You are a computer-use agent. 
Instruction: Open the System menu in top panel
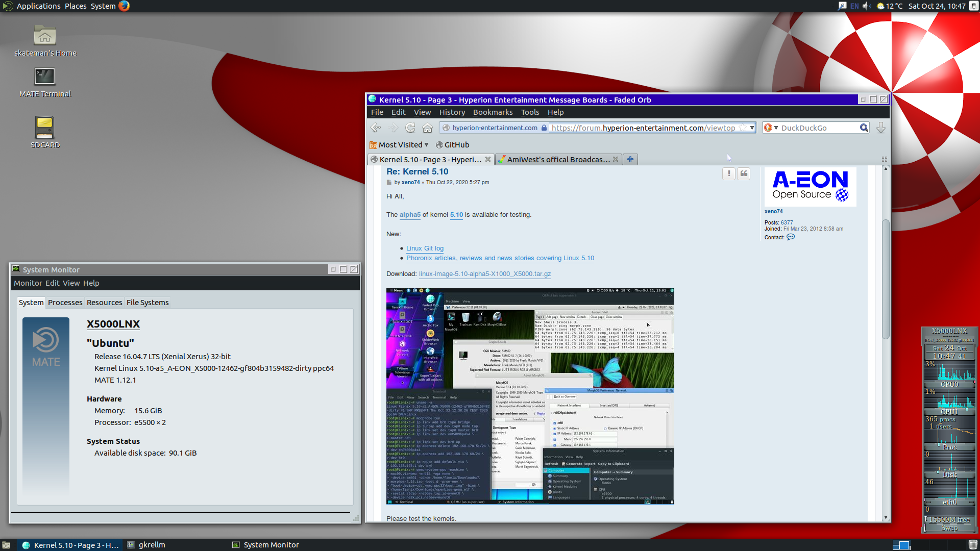[103, 6]
